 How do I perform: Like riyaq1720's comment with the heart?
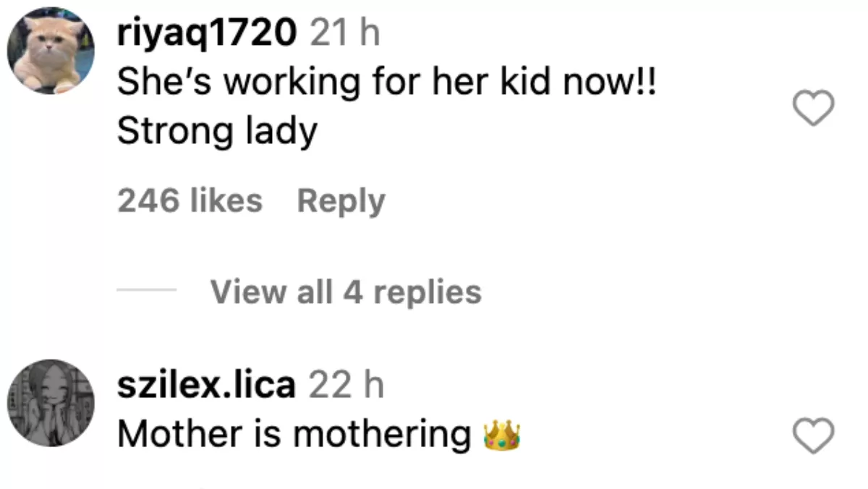pyautogui.click(x=814, y=110)
